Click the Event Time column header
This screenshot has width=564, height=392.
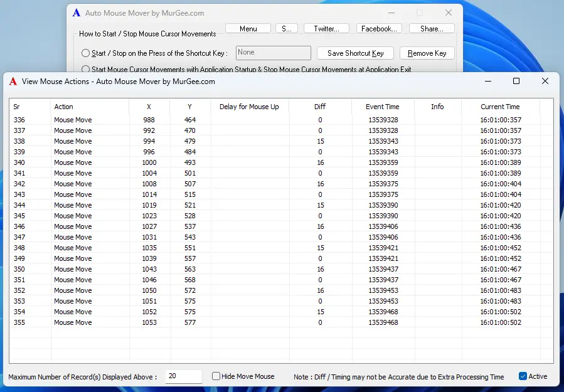coord(383,107)
